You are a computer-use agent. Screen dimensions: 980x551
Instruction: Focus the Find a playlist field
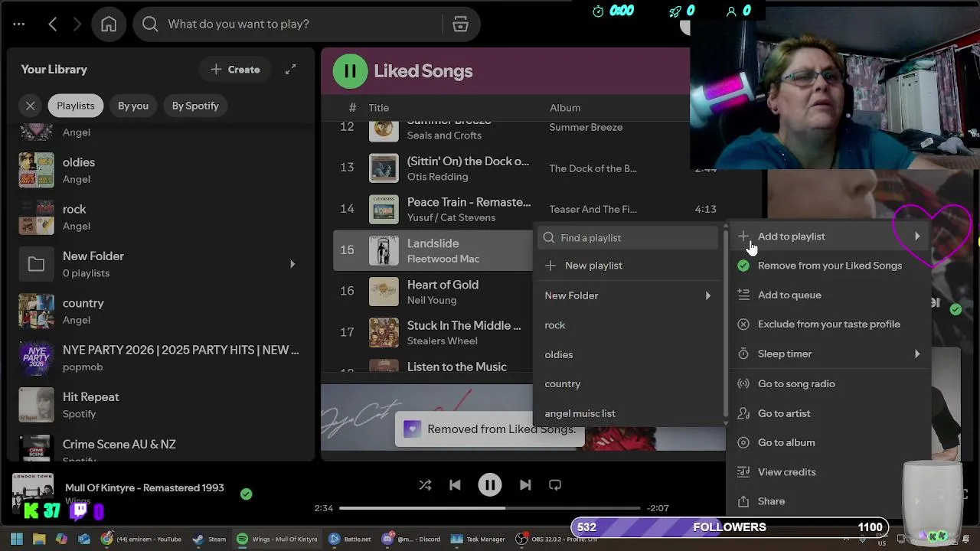pos(628,238)
